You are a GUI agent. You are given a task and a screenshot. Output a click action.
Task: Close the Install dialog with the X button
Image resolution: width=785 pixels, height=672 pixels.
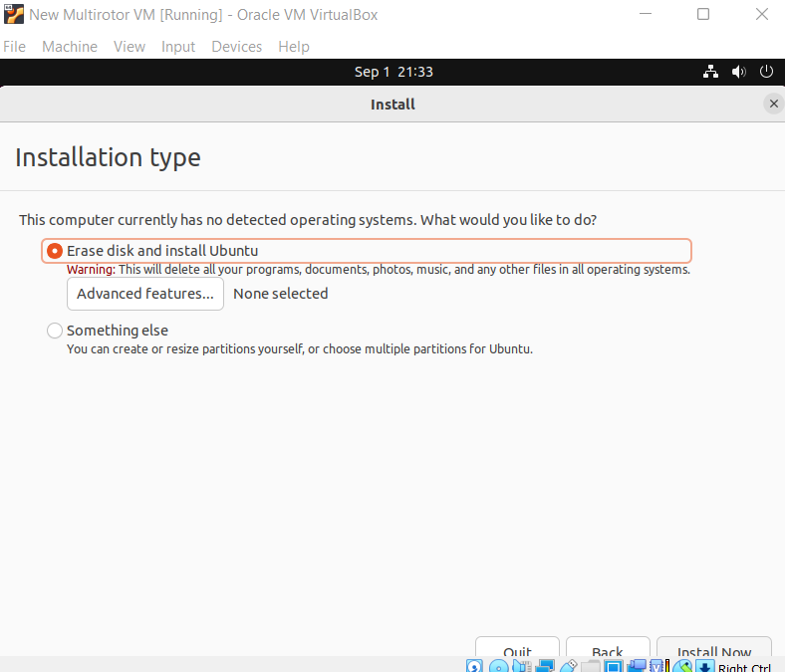tap(773, 104)
